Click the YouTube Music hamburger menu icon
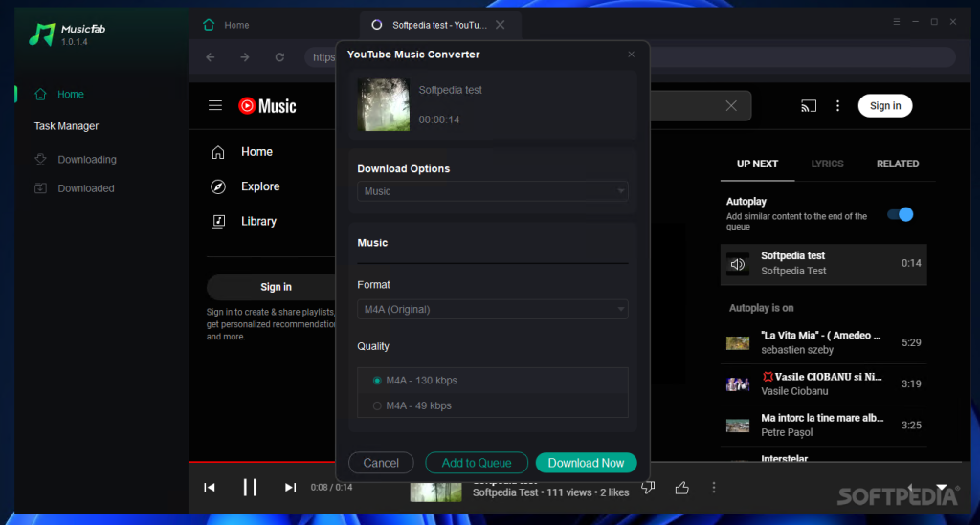The image size is (980, 525). pos(215,106)
